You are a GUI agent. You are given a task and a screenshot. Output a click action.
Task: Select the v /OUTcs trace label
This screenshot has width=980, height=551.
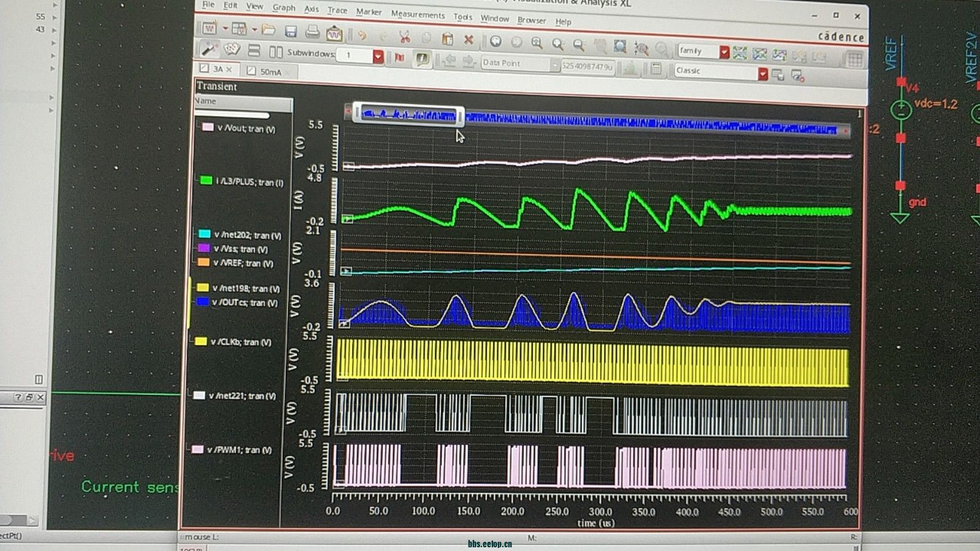[244, 302]
